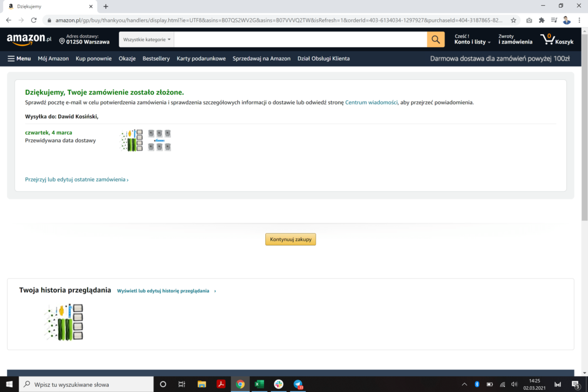Open Karty podarunkowe menu item
This screenshot has width=588, height=392.
point(201,58)
